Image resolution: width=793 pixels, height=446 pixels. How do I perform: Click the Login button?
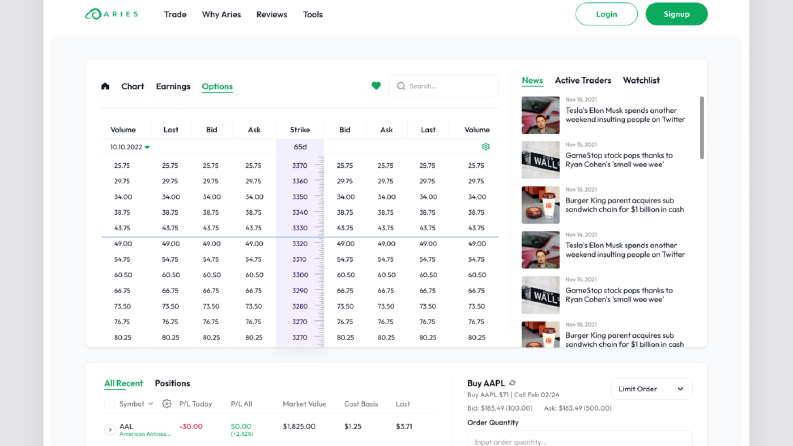point(606,14)
